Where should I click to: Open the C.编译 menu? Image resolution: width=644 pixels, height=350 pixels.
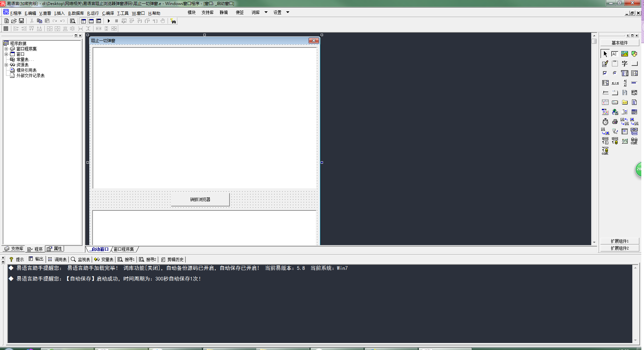(x=108, y=13)
